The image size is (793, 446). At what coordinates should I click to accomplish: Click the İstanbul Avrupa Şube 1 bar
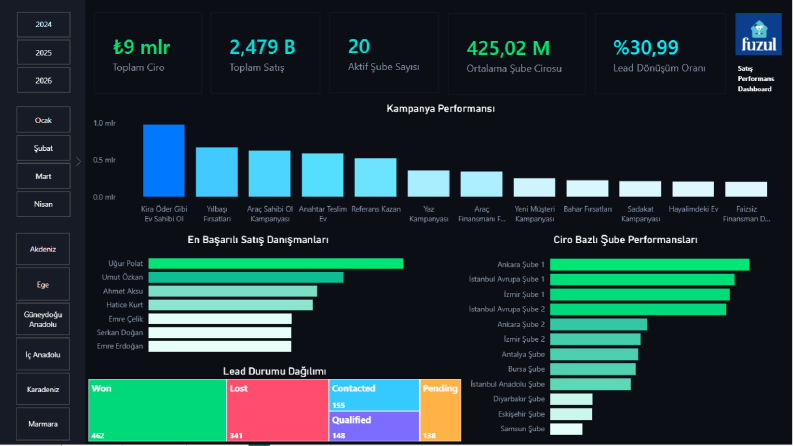coord(642,279)
